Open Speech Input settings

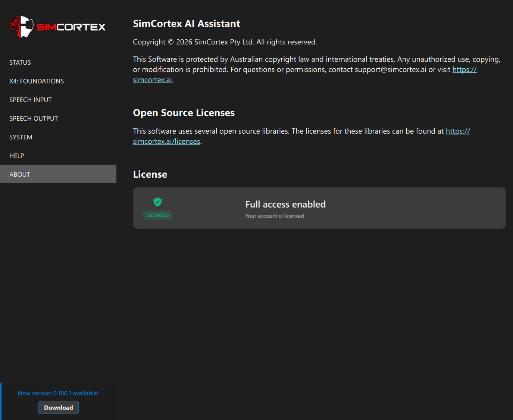(58, 100)
